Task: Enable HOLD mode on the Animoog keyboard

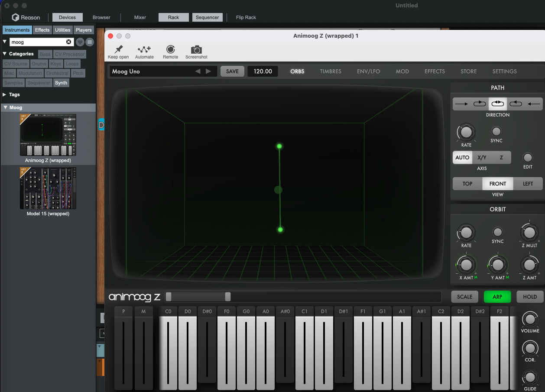Action: 530,297
